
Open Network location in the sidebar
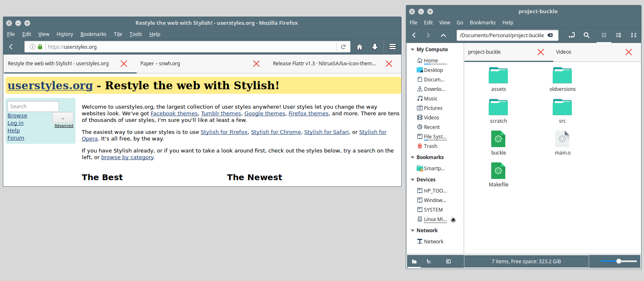(x=430, y=241)
